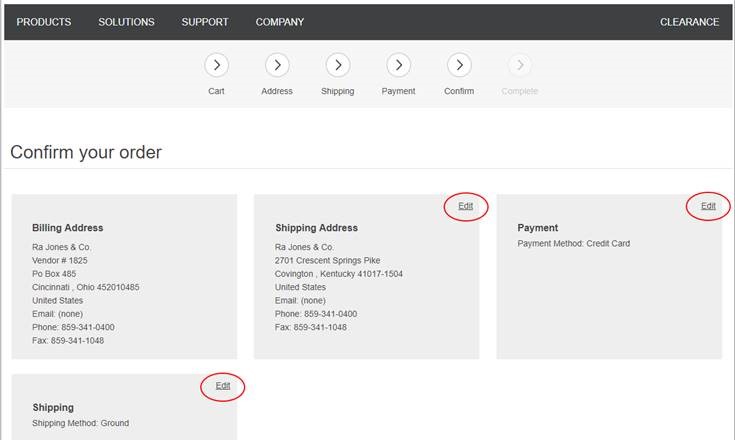The width and height of the screenshot is (735, 440).
Task: Click shipping 'Ra Jones & Co.' name
Action: pyautogui.click(x=305, y=247)
